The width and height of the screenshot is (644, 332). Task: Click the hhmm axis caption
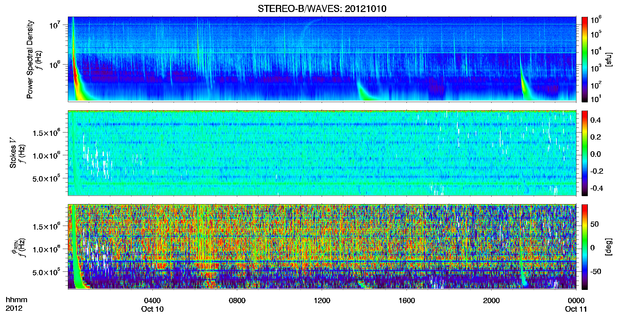17,300
